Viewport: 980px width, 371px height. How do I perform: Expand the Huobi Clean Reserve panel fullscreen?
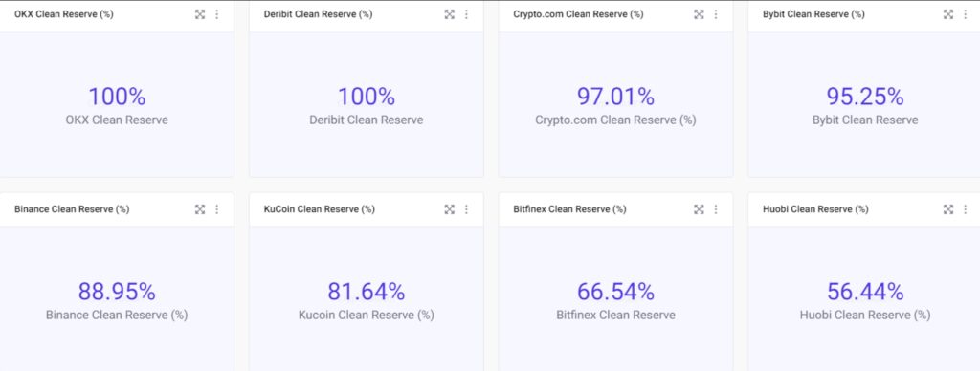pyautogui.click(x=948, y=209)
